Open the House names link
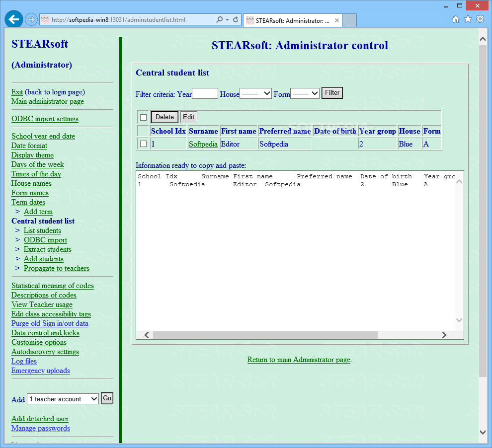Screen dimensions: 492x448 click(31, 183)
